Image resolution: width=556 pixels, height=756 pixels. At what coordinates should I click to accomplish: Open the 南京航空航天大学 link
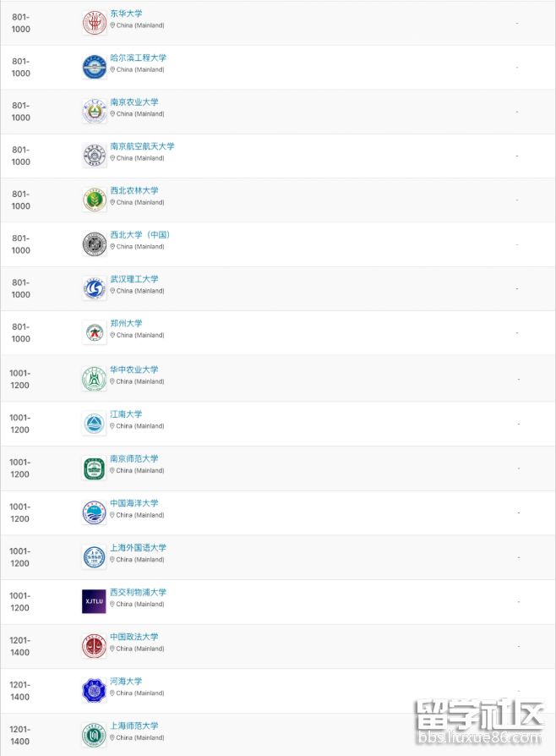pos(142,146)
